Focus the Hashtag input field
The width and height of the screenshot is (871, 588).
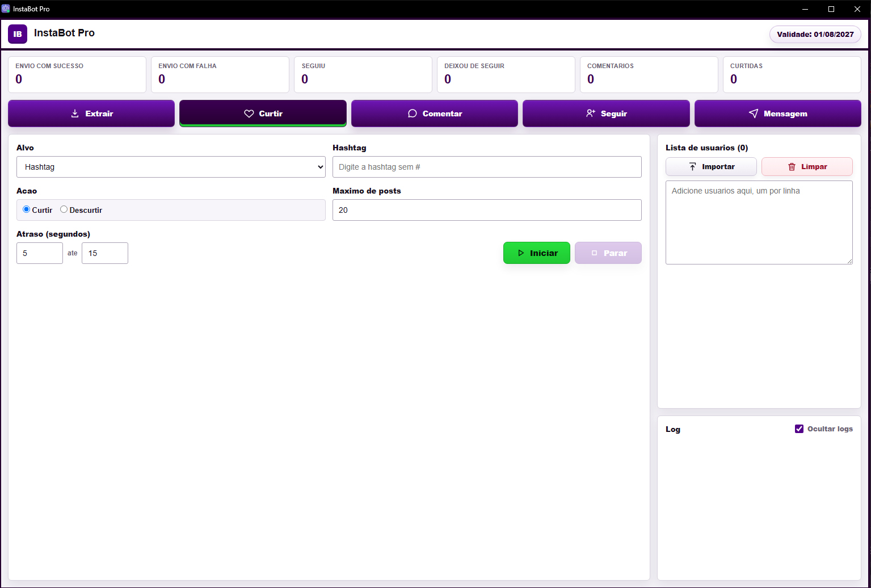(487, 167)
